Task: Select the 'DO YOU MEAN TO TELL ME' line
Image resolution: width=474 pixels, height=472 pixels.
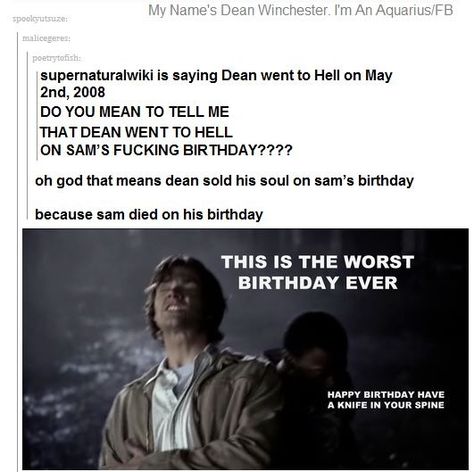Action: 135,112
